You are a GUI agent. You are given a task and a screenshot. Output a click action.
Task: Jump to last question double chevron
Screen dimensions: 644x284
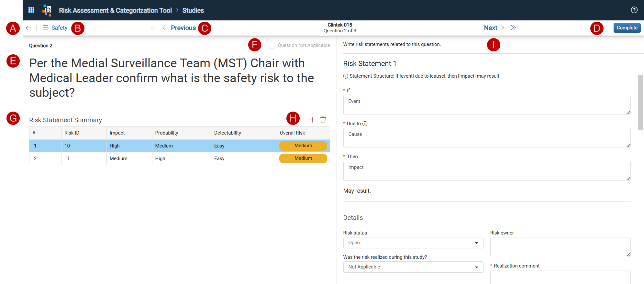[514, 28]
